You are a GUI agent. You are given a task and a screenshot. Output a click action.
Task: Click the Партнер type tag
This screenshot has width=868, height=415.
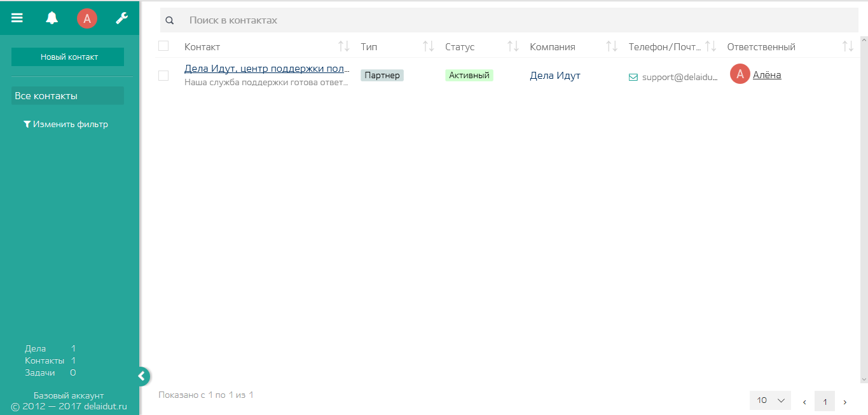(382, 75)
